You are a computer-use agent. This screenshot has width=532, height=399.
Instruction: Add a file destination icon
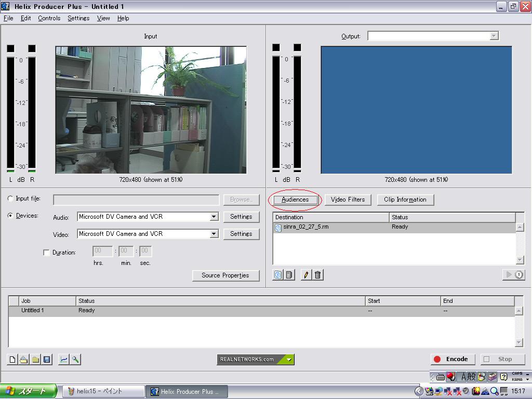278,275
